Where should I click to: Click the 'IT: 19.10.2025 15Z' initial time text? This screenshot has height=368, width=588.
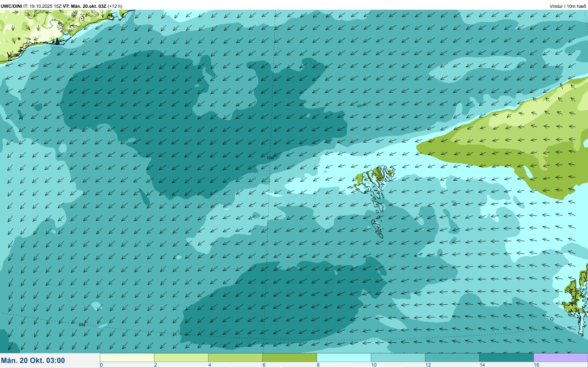(x=43, y=6)
